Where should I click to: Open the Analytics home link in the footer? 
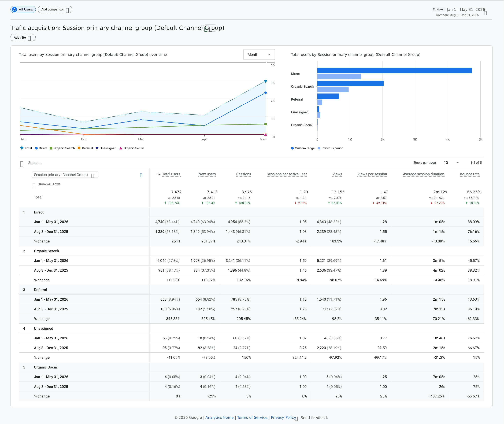pos(219,418)
